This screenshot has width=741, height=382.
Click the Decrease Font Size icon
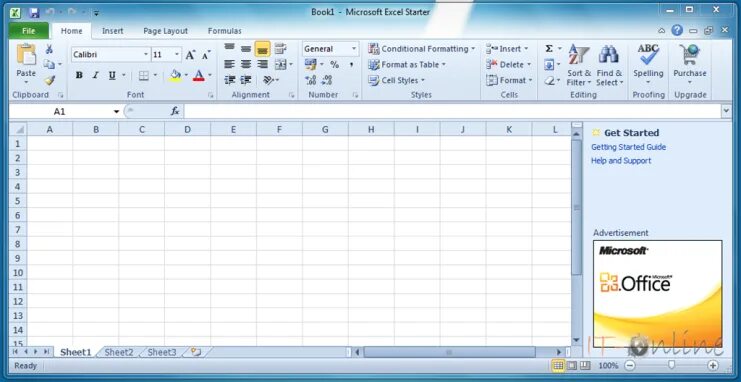tap(206, 55)
